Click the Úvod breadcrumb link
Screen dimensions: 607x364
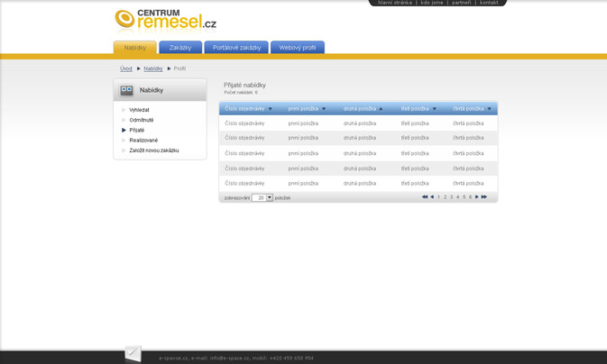pos(125,68)
